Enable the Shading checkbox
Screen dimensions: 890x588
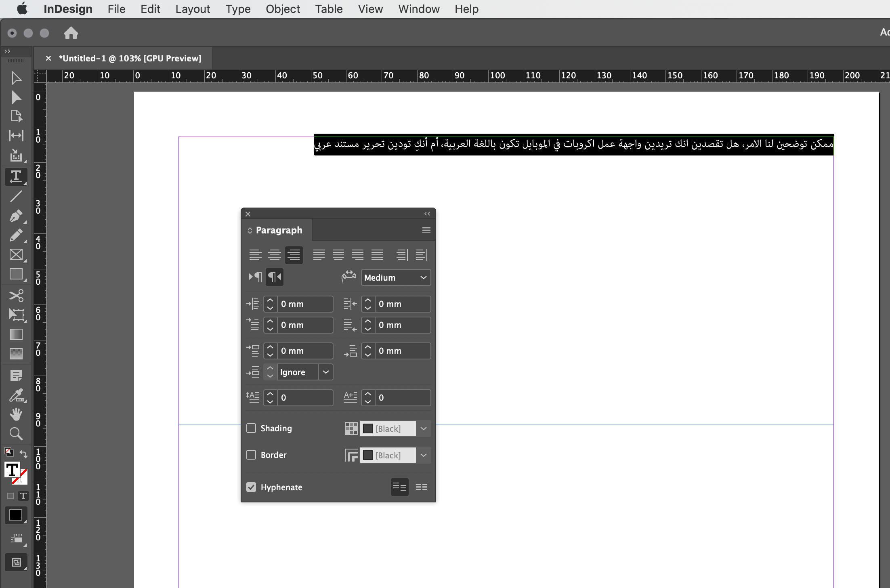(x=251, y=428)
